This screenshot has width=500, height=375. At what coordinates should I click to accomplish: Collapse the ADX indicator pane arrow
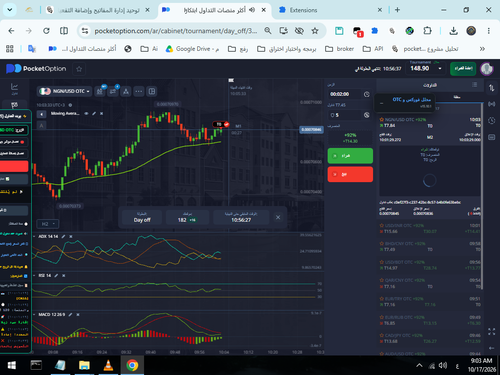pyautogui.click(x=34, y=236)
